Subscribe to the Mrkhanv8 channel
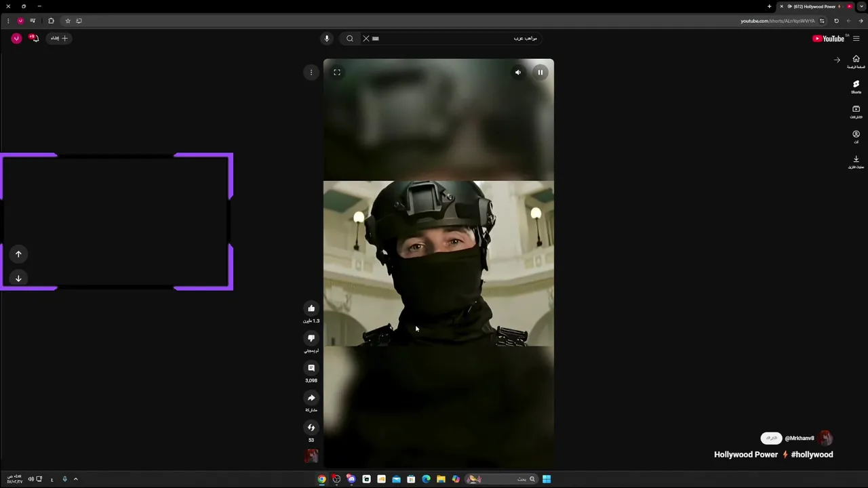Image resolution: width=868 pixels, height=488 pixels. [x=771, y=439]
